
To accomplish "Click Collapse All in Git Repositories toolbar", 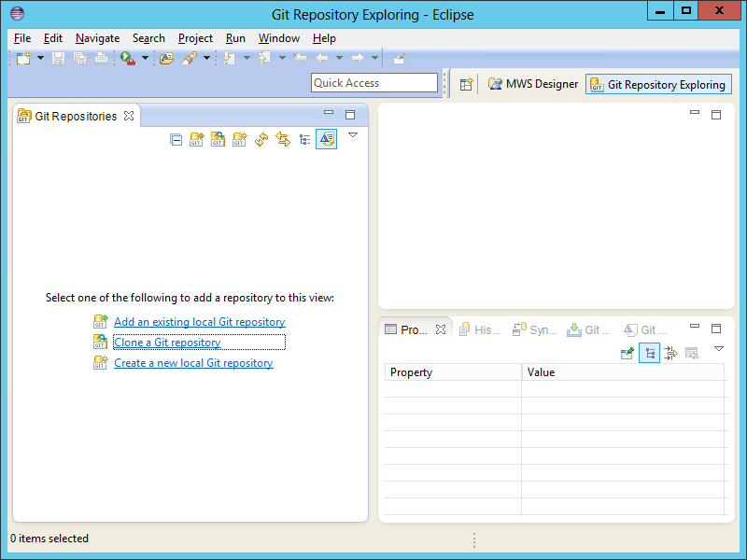I will tap(176, 140).
